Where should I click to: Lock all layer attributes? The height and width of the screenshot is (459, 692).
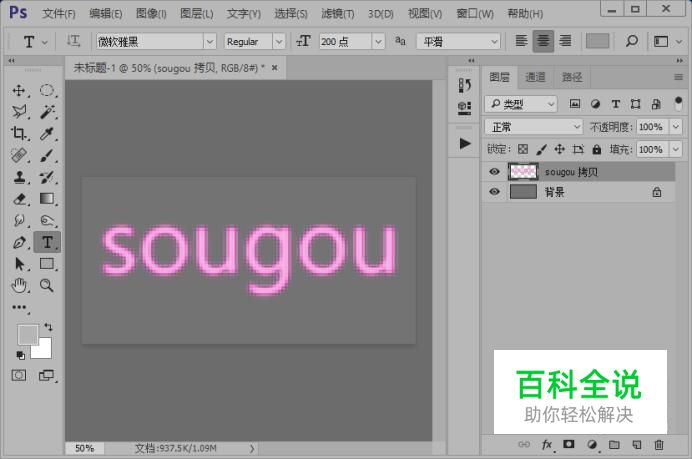pyautogui.click(x=597, y=149)
